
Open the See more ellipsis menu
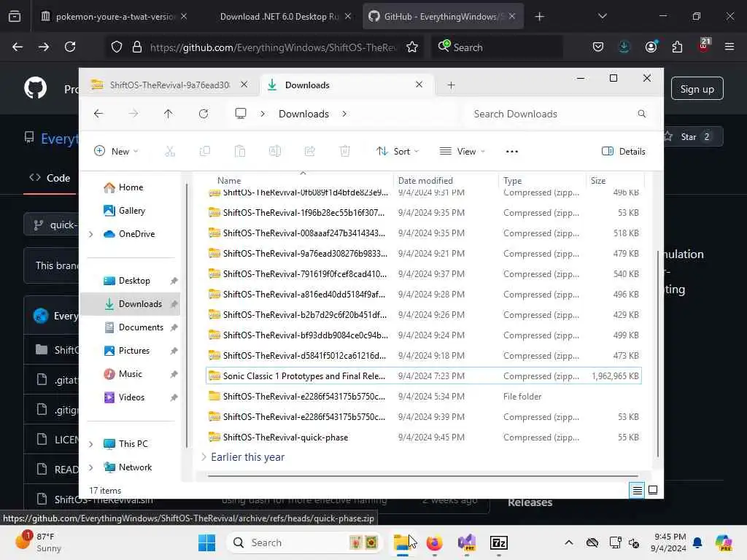point(511,152)
